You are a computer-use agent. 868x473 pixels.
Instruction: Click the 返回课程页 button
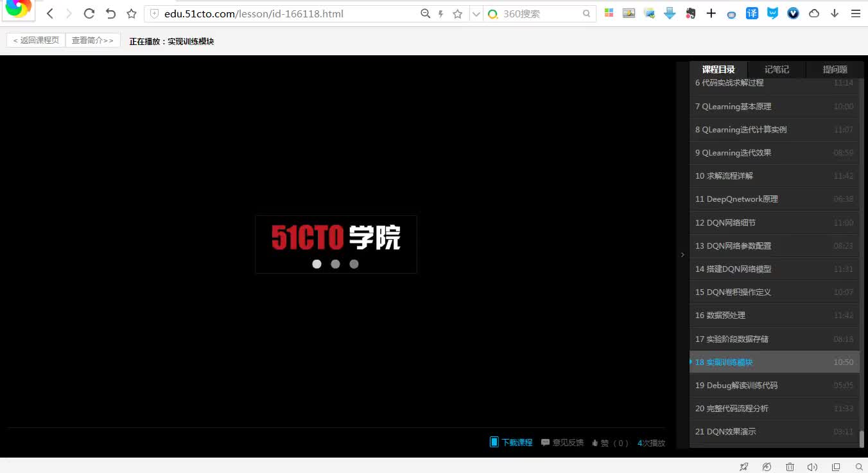[36, 40]
